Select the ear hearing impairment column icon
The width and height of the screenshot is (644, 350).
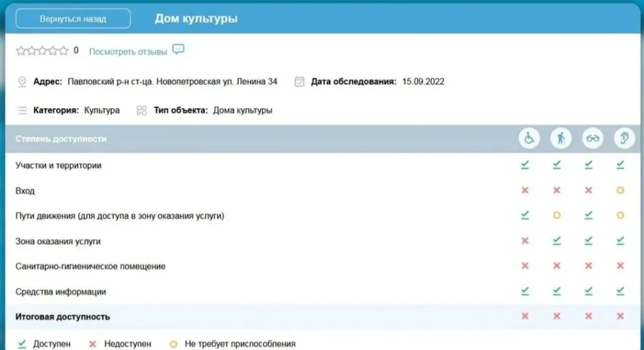(625, 138)
